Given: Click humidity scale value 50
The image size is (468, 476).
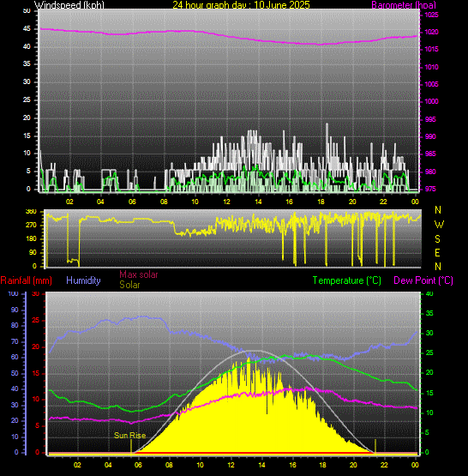Looking at the screenshot, I should click(15, 373).
